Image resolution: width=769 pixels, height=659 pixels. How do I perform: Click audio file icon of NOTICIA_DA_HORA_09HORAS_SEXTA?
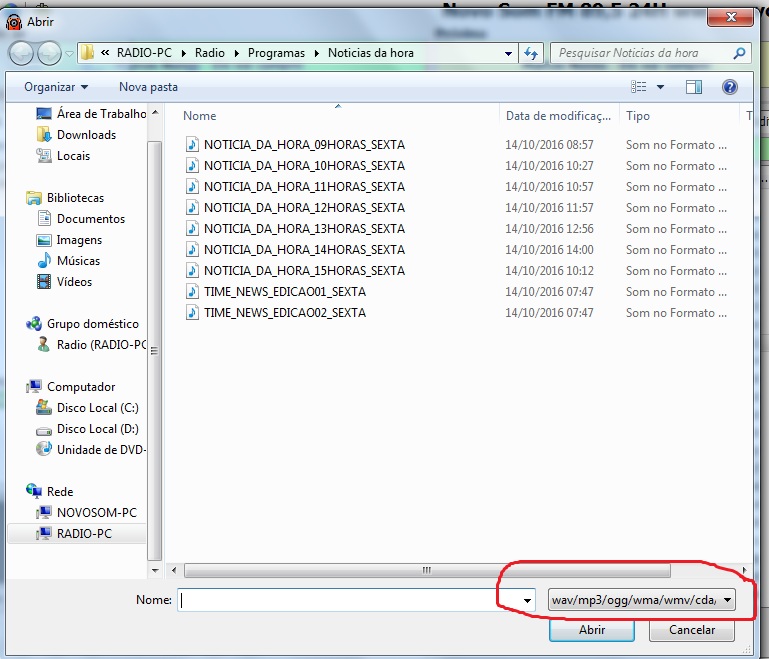192,145
